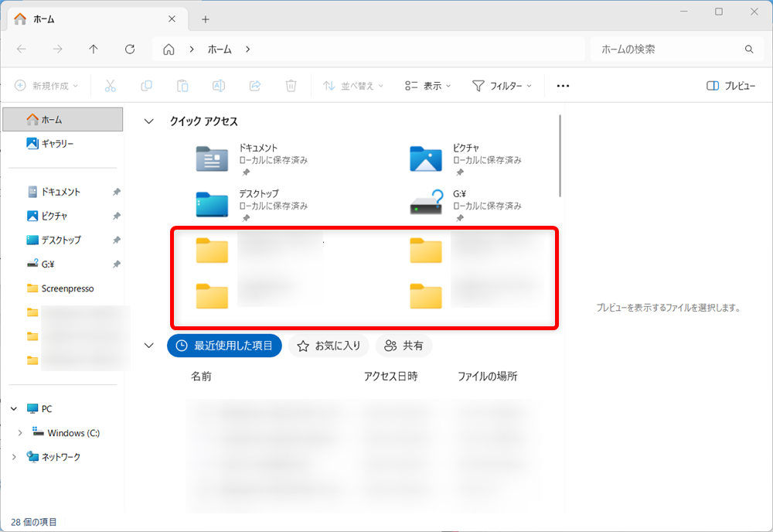
Task: Click the up-arrow navigation icon
Action: coord(93,49)
